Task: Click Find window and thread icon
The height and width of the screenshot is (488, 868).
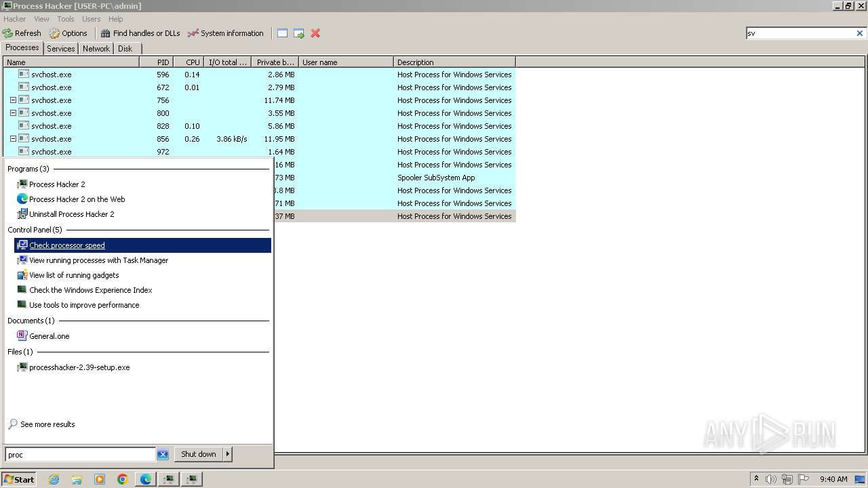Action: [x=299, y=33]
